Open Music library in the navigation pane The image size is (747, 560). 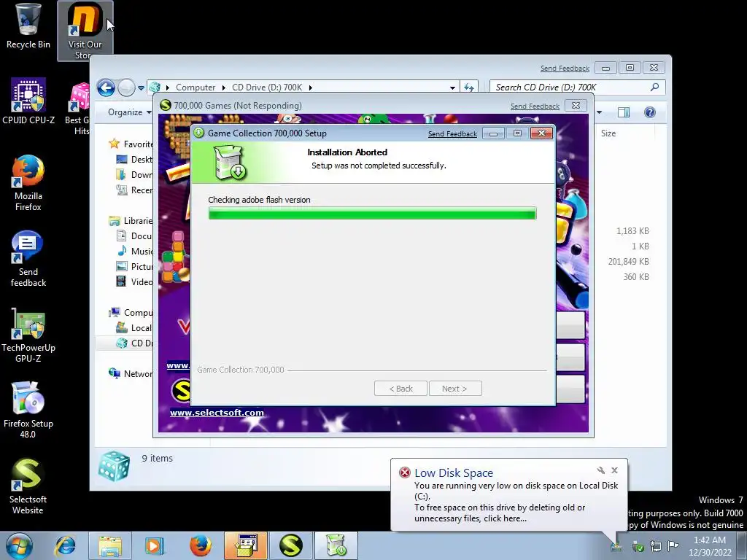pyautogui.click(x=135, y=252)
